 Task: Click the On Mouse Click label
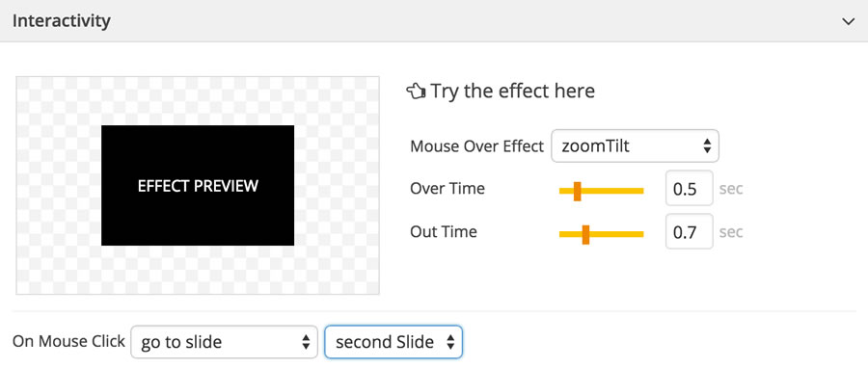click(x=68, y=341)
